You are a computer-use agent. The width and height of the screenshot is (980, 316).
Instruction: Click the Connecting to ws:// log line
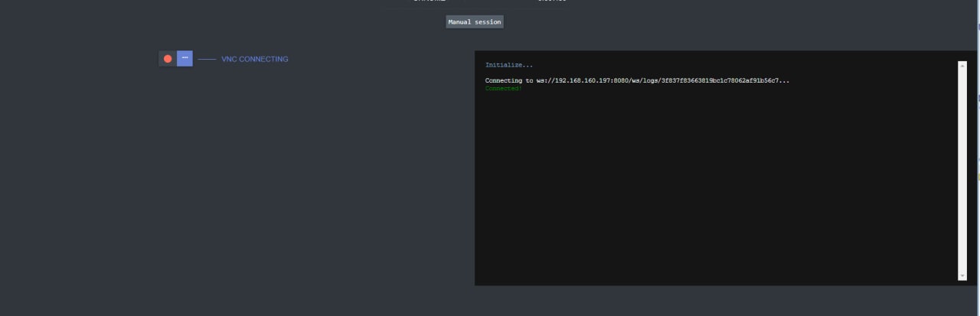[x=637, y=80]
